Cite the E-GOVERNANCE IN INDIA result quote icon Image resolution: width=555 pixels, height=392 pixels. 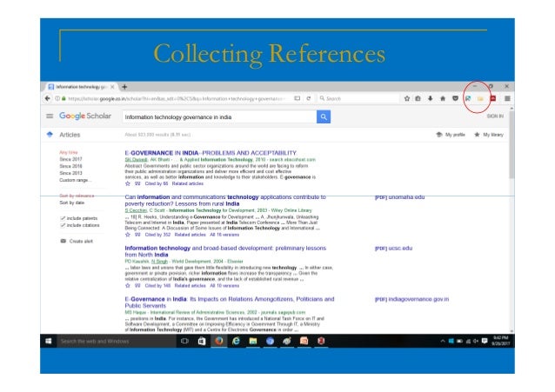point(137,183)
